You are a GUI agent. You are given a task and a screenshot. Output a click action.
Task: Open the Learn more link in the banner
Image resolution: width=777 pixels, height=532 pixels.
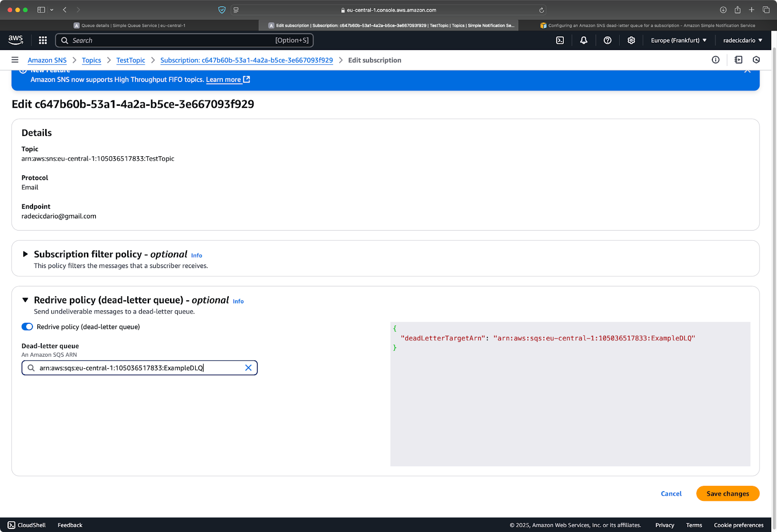coord(223,80)
